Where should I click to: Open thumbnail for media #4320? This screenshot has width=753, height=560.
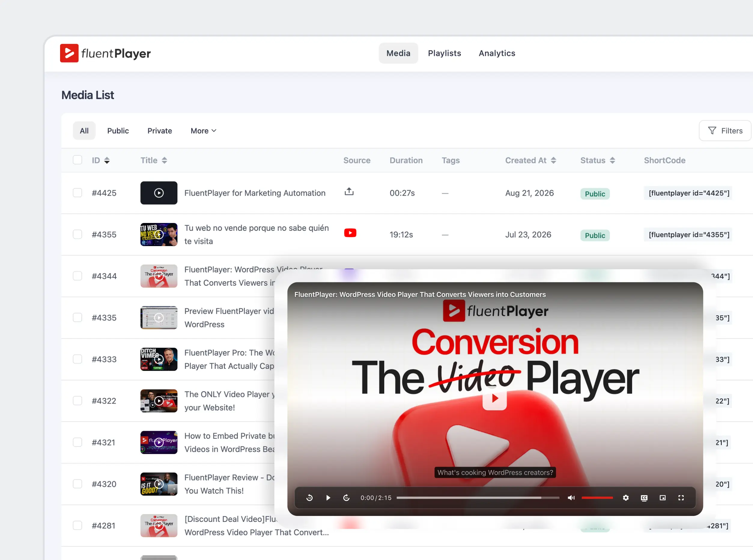click(x=159, y=484)
